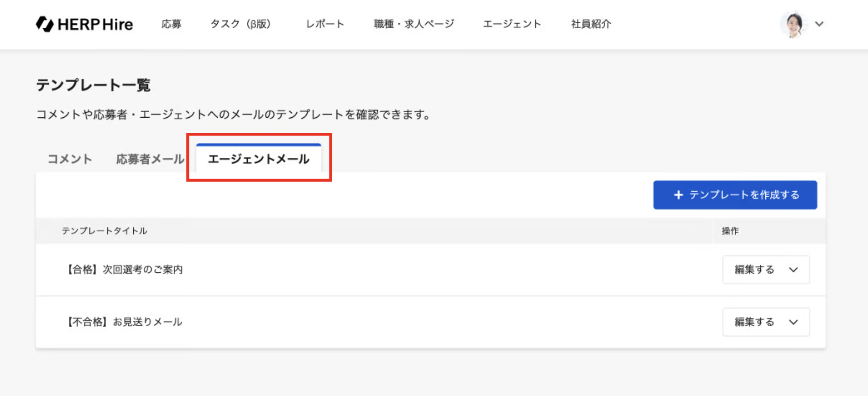Select the エージェントメール tab

[259, 159]
